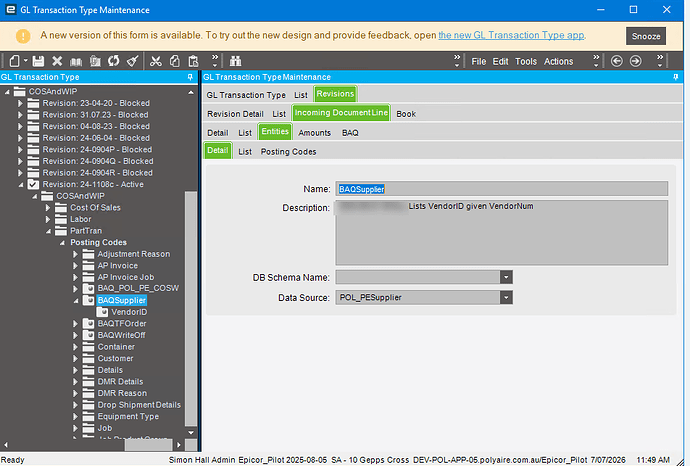Click the Snooze button

point(646,36)
